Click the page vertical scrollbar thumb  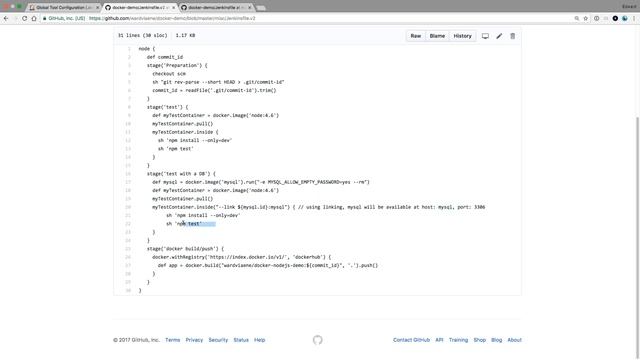coord(637,237)
